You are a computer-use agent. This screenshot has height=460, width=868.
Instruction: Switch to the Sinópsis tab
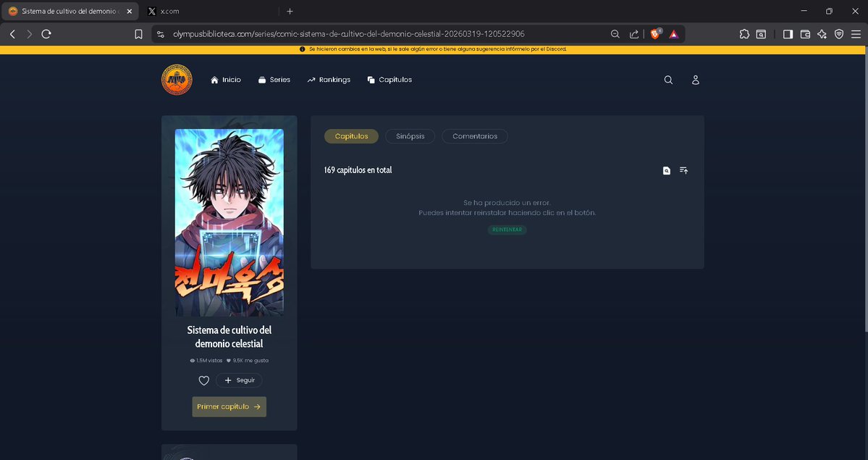click(410, 136)
